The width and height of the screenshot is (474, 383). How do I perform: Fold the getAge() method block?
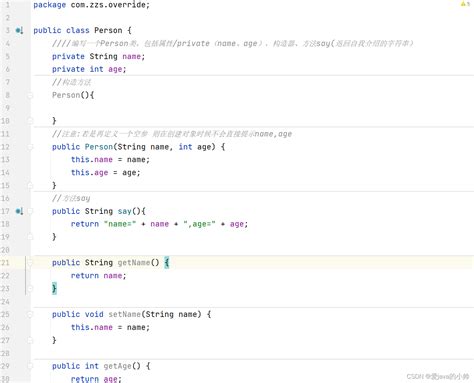30,366
